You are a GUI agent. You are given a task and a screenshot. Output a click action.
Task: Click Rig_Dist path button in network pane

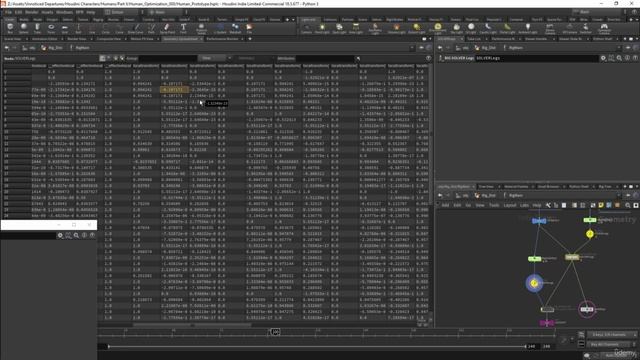486,196
